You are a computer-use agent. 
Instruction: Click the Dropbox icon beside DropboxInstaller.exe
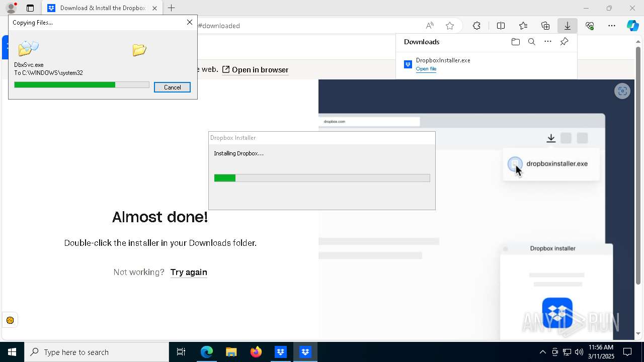[x=408, y=64]
